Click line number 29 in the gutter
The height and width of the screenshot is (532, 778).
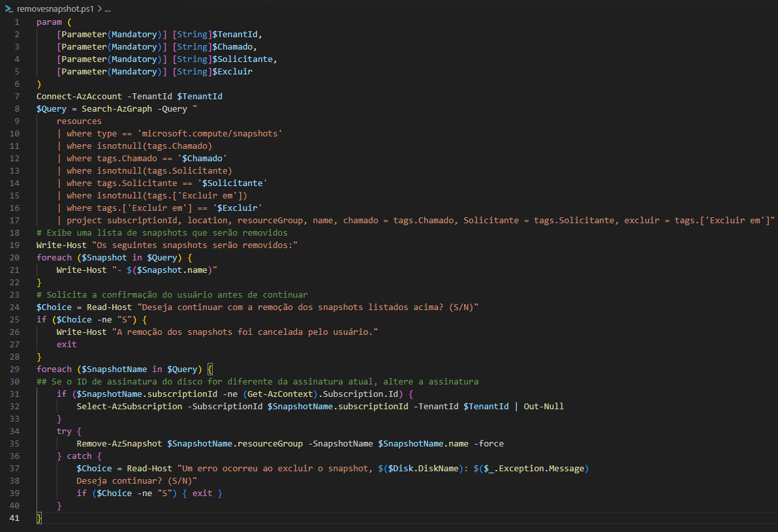pos(14,369)
